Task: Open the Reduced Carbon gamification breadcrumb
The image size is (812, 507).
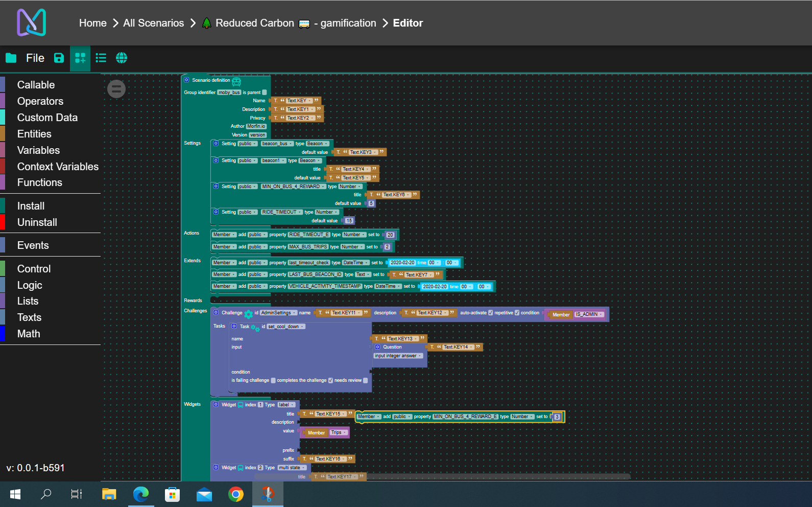Action: point(289,23)
